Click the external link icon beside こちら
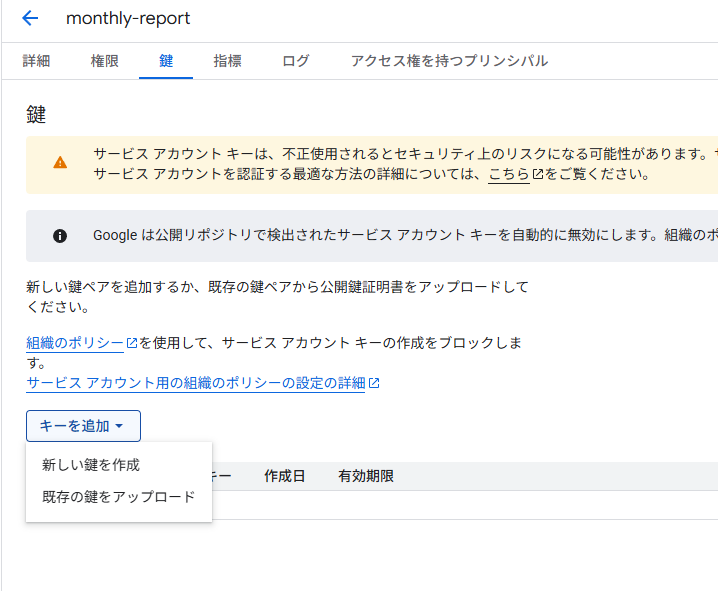 point(538,174)
